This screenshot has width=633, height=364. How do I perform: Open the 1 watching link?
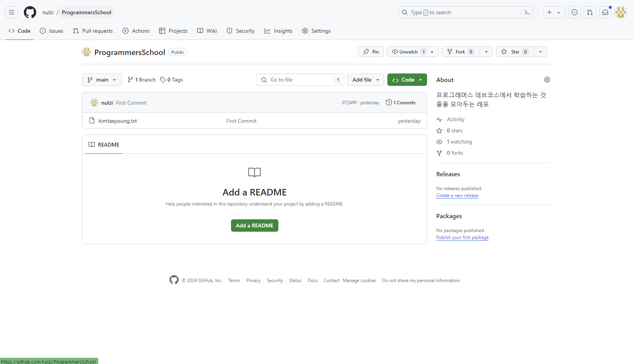[x=454, y=142]
